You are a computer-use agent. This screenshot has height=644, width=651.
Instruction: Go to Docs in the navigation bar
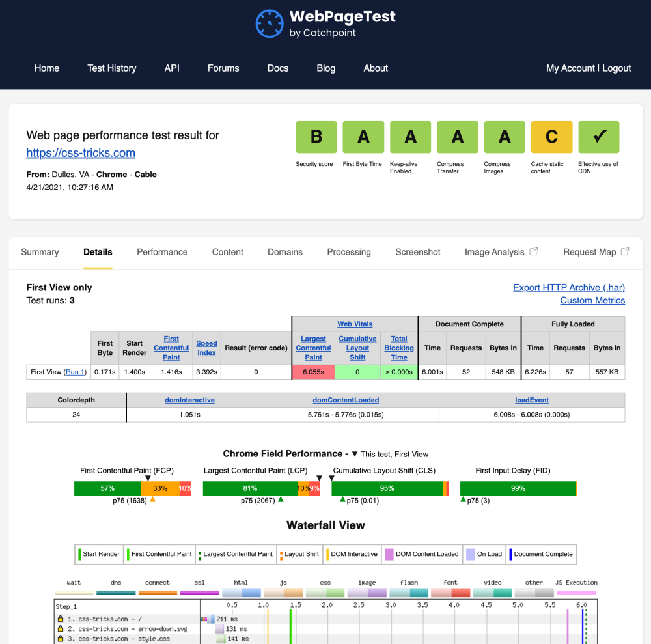pyautogui.click(x=278, y=68)
